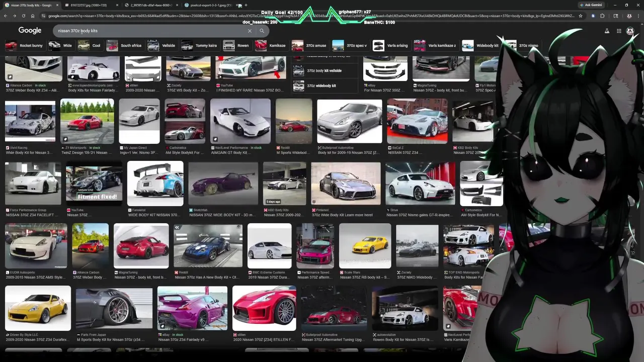Open Bulletproof Automotive silver 370Z thumbnail
The height and width of the screenshot is (362, 644).
coord(350,122)
